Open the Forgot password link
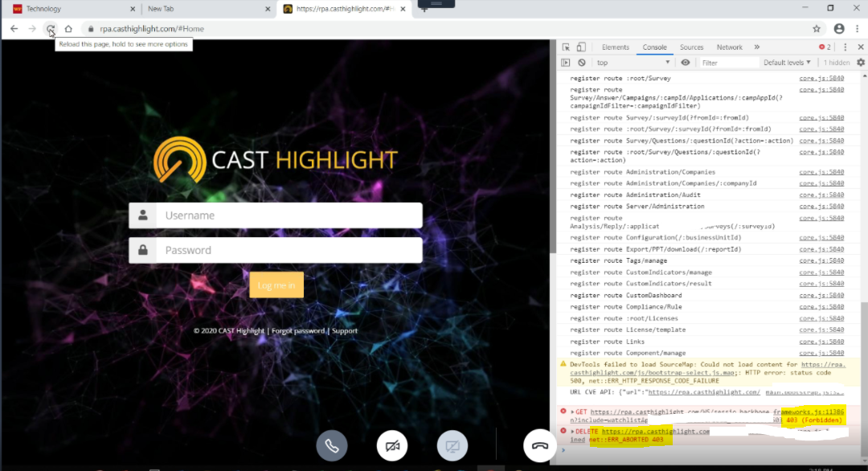 pyautogui.click(x=298, y=331)
